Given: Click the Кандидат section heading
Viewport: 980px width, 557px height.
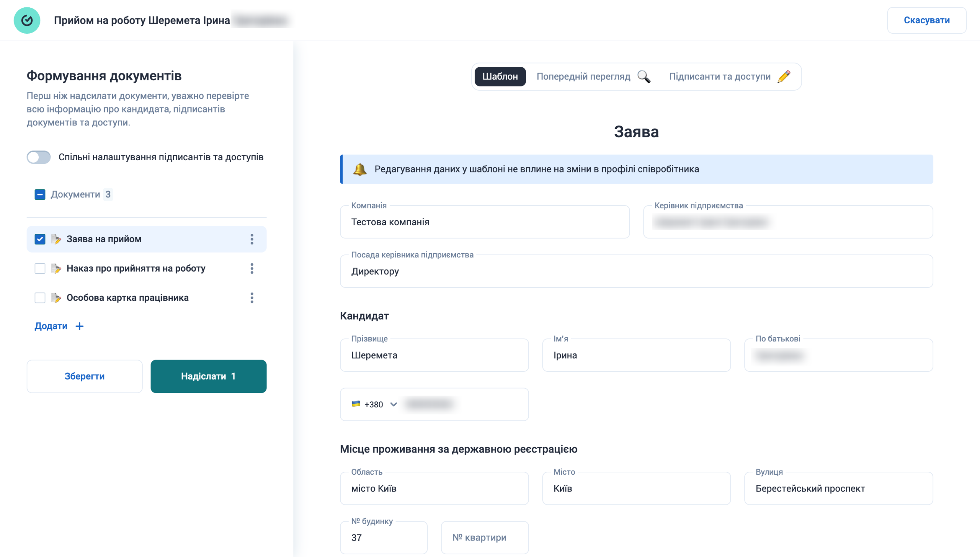Looking at the screenshot, I should (364, 316).
